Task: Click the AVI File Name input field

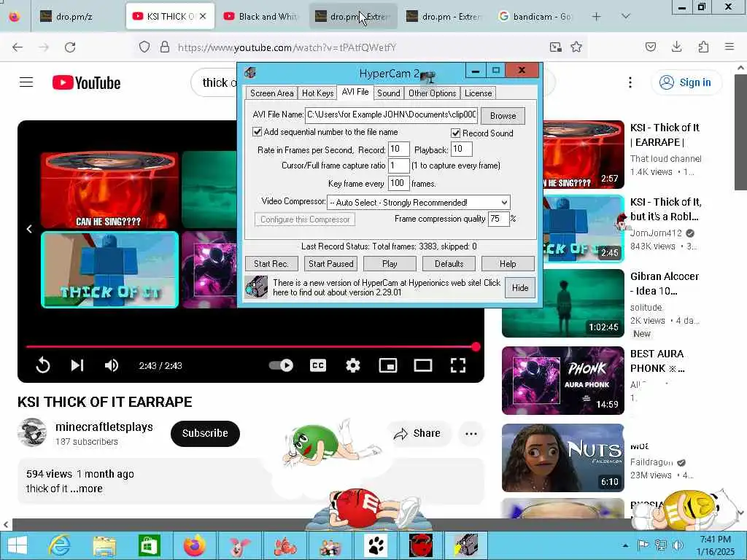Action: [x=391, y=114]
